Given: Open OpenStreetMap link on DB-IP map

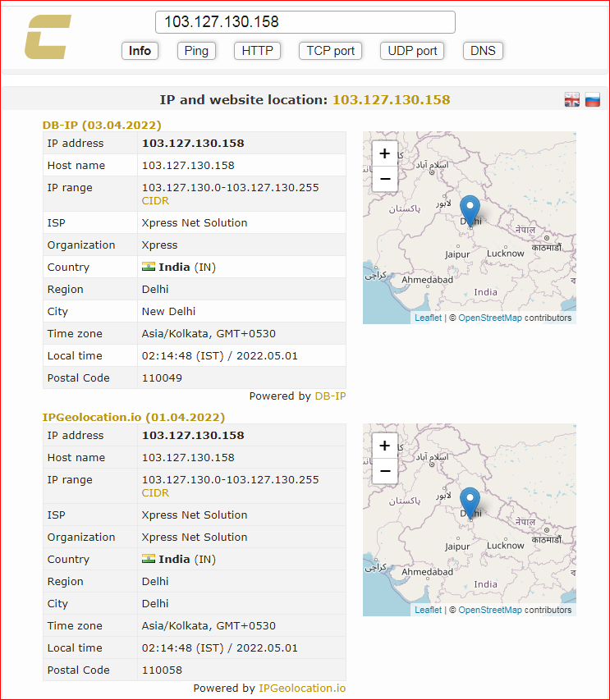Looking at the screenshot, I should coord(490,318).
